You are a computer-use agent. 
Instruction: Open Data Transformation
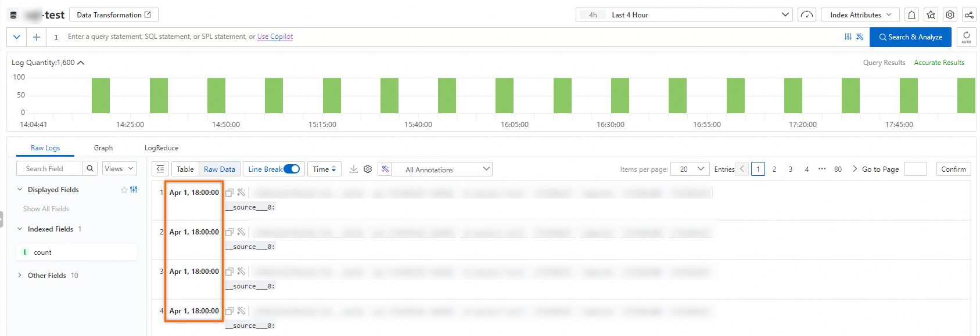click(114, 15)
